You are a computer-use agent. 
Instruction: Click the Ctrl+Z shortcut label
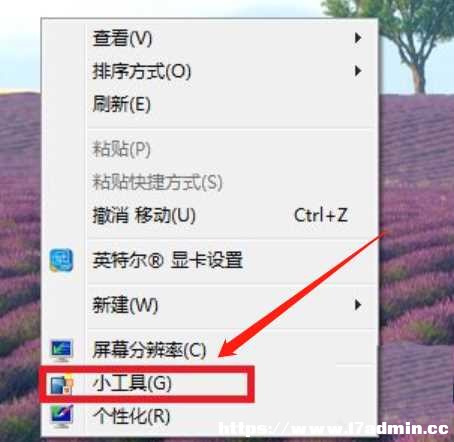[321, 215]
